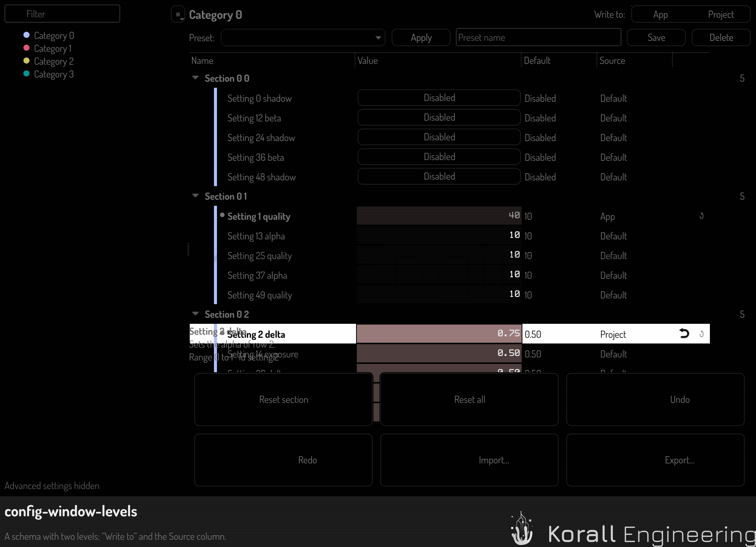Click the Reset section button
This screenshot has height=547, width=756.
tap(283, 399)
